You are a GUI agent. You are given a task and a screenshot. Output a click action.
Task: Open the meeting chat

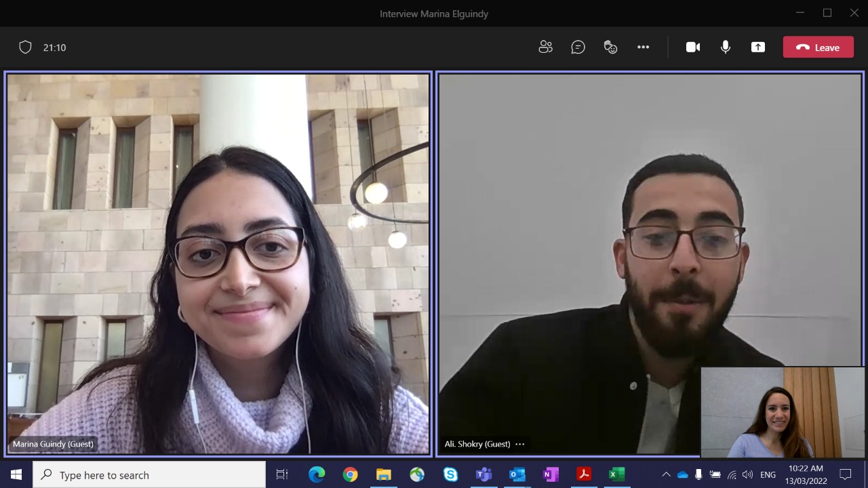click(578, 47)
